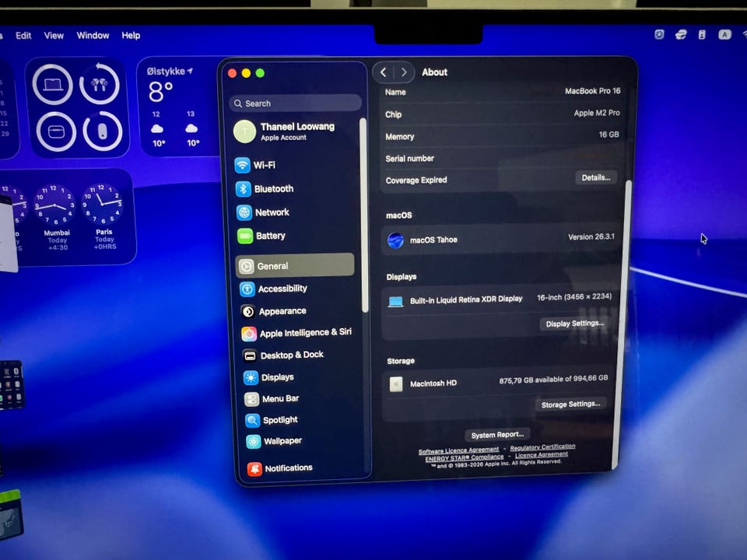Click the Coverage Expired label

point(416,180)
